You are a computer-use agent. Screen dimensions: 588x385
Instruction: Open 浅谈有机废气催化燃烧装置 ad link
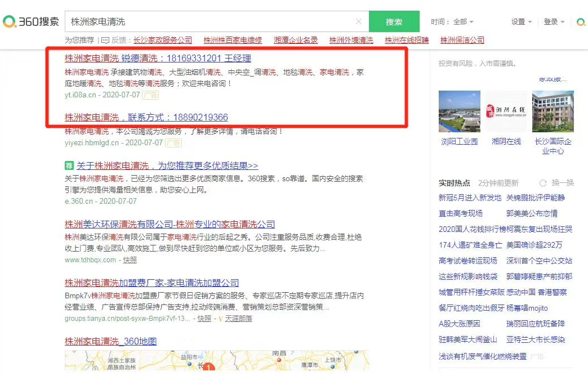[x=483, y=356]
